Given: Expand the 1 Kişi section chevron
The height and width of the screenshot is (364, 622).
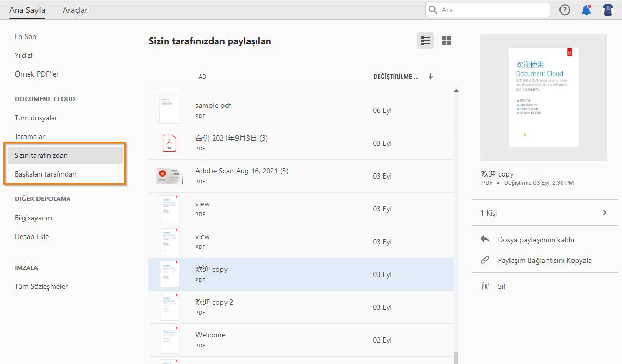Looking at the screenshot, I should [604, 212].
